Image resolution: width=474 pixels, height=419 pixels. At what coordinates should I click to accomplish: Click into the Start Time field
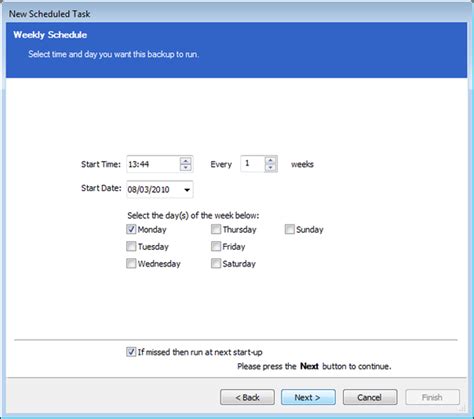(153, 164)
